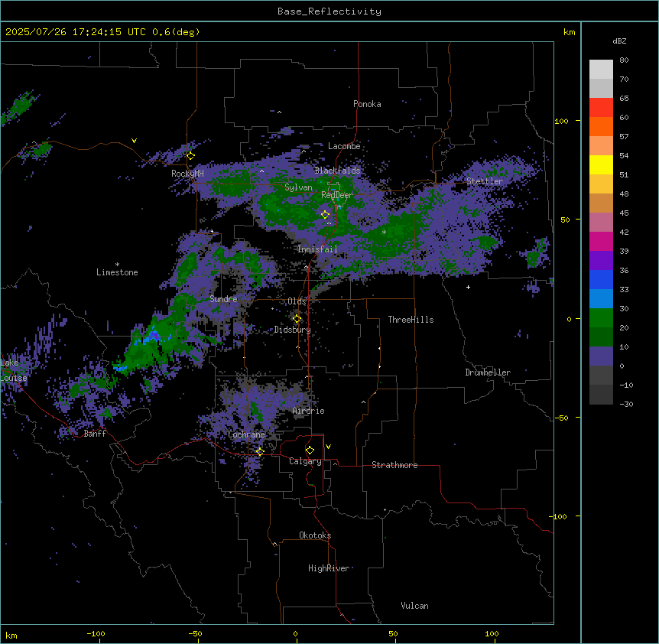
Task: Click the yellow V marker west of RockyMH
Action: [134, 141]
